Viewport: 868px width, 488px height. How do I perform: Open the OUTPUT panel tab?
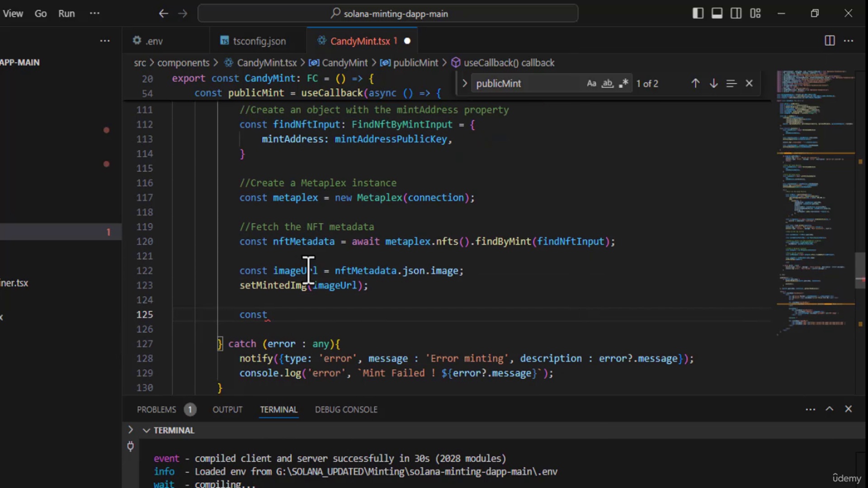(x=227, y=409)
